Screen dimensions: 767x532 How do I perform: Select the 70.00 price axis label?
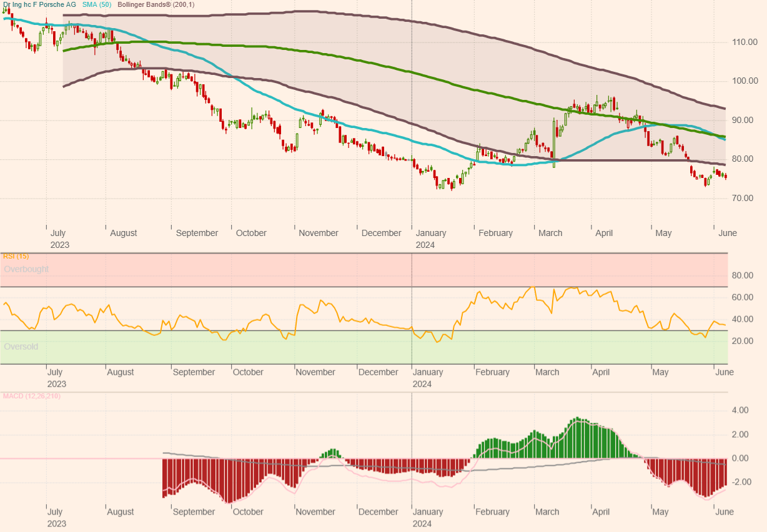tap(745, 198)
